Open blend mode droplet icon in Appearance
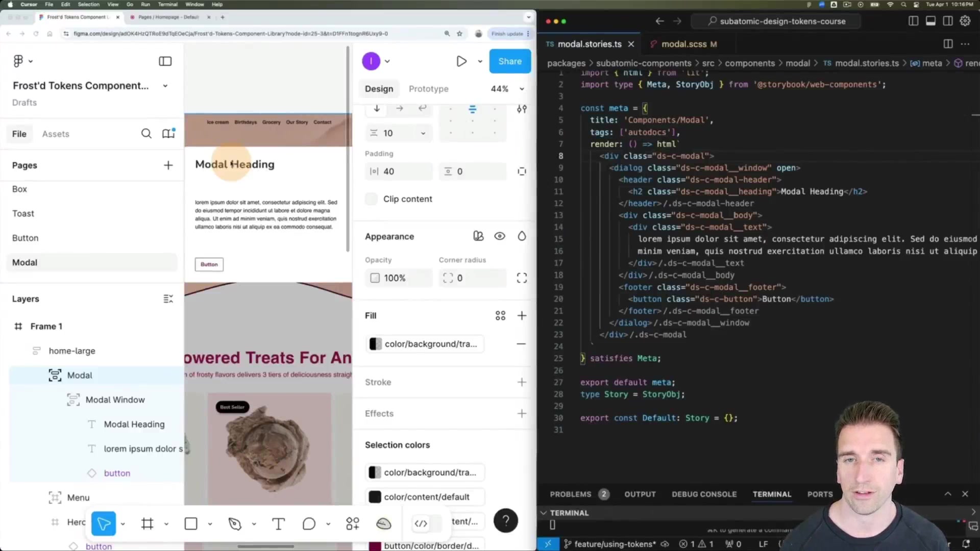 point(522,236)
